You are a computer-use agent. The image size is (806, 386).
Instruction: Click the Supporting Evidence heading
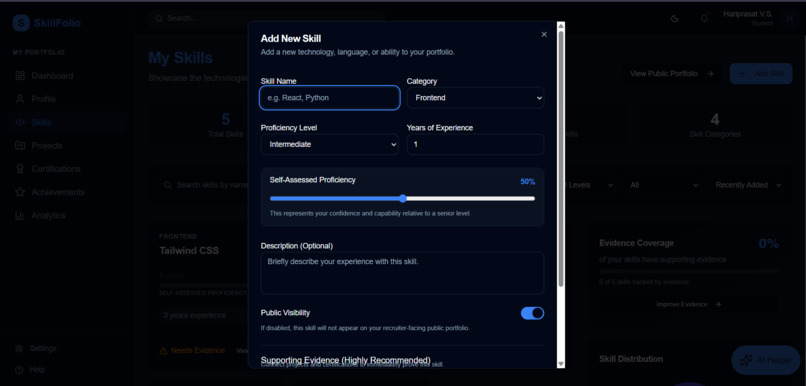point(345,359)
